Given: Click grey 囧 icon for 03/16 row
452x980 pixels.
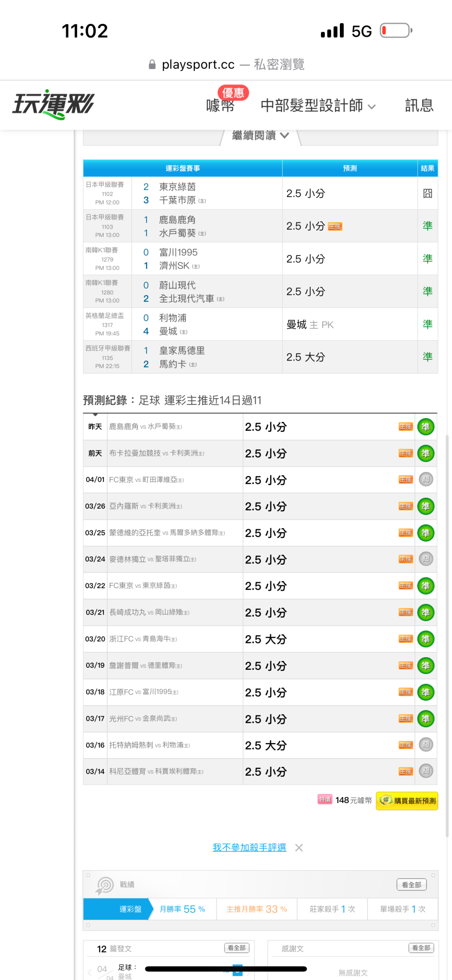Looking at the screenshot, I should tap(426, 745).
